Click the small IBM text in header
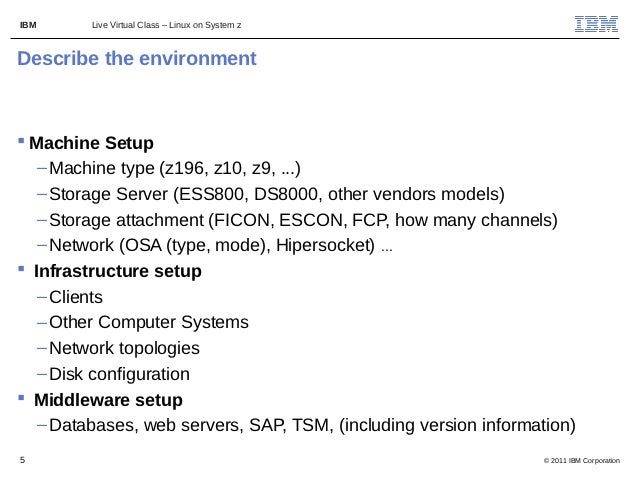Screen dimensions: 638x479 (x=28, y=25)
